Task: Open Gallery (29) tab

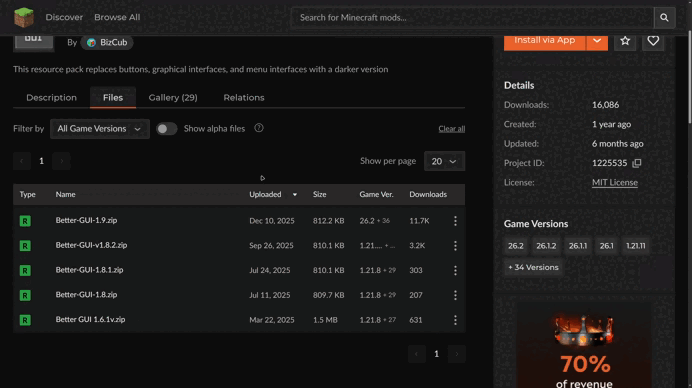Action: (173, 98)
